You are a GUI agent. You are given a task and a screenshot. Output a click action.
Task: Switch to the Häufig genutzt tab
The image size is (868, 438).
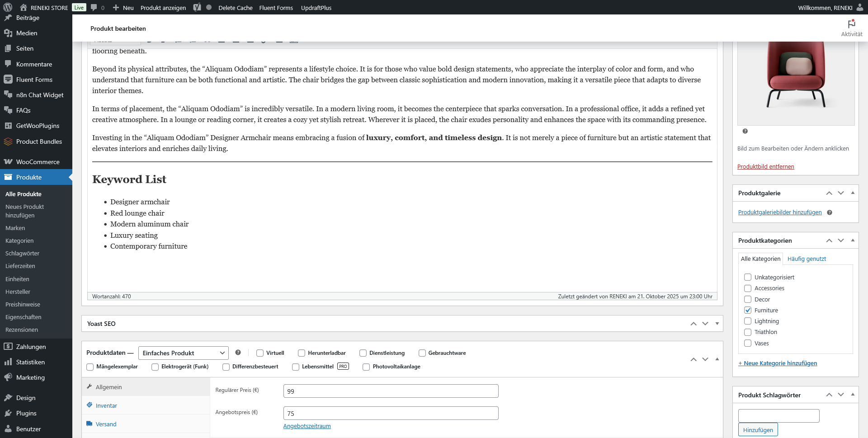[x=806, y=259]
